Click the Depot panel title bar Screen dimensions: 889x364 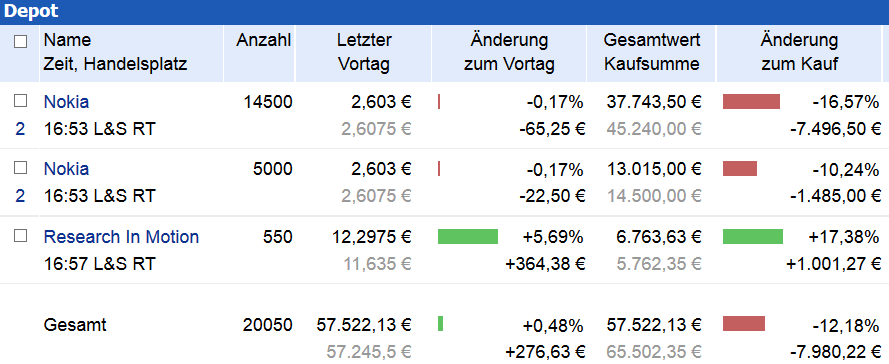[444, 12]
